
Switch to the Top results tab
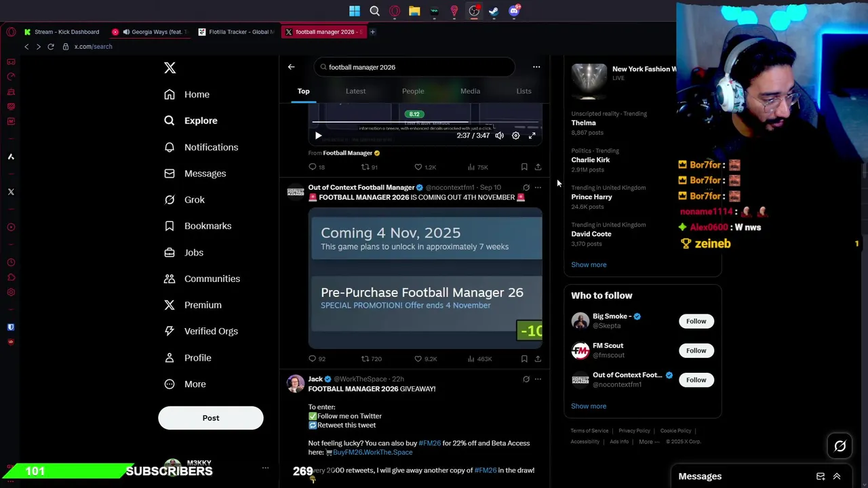click(x=303, y=91)
